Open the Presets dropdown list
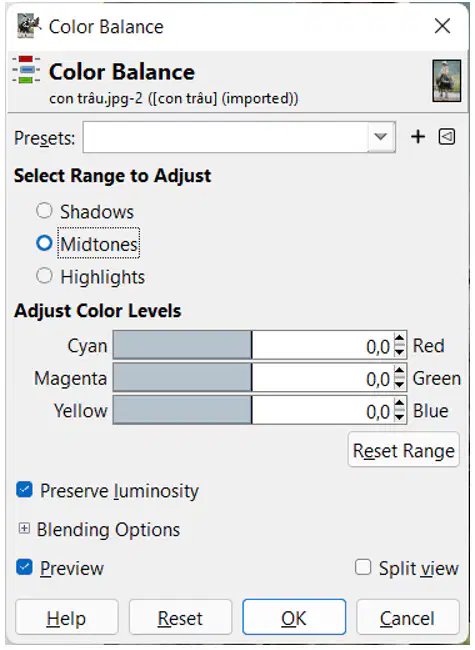This screenshot has height=650, width=475. 239,137
